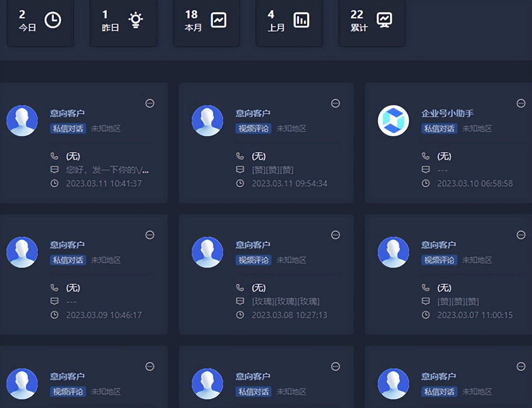Open the ellipsis menu on the bottom-left customer card
This screenshot has width=532, height=408.
pos(150,366)
